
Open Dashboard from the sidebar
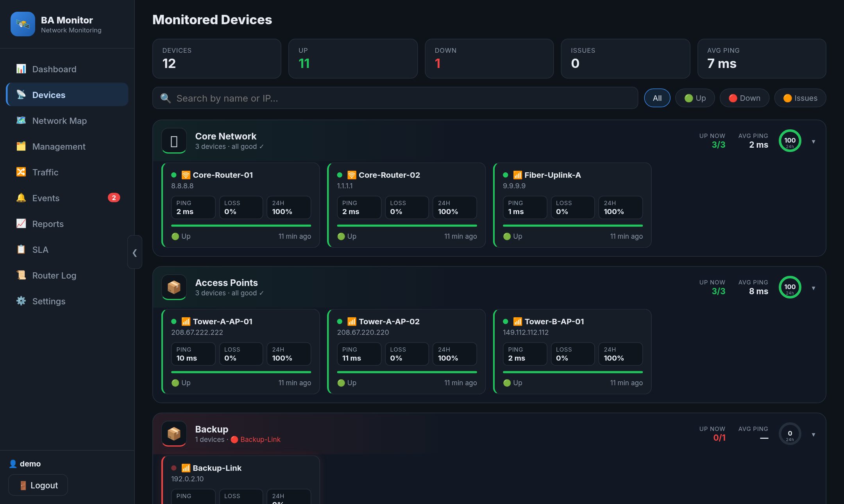[x=67, y=69]
